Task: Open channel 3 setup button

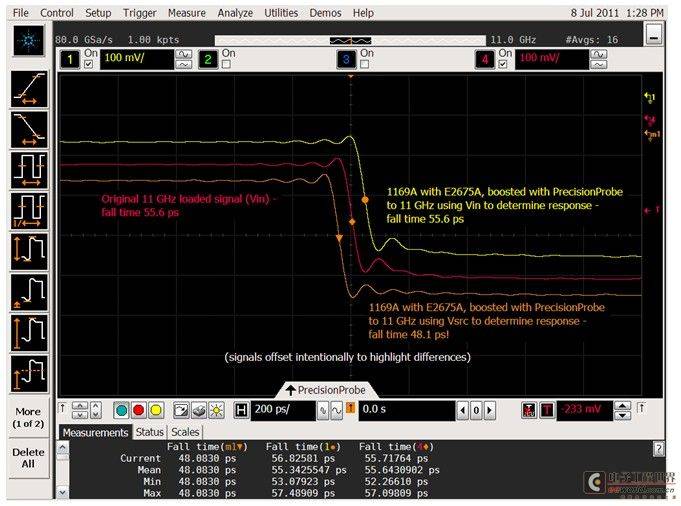Action: (346, 59)
